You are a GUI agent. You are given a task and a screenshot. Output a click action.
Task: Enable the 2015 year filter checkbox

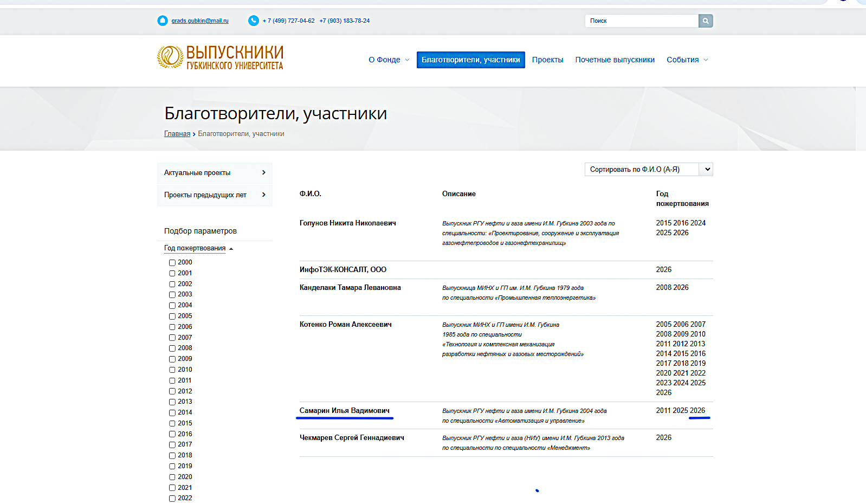172,424
